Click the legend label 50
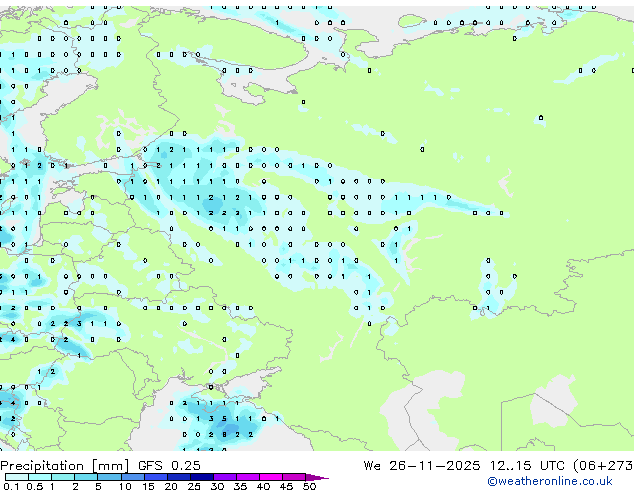This screenshot has height=490, width=634. [310, 486]
